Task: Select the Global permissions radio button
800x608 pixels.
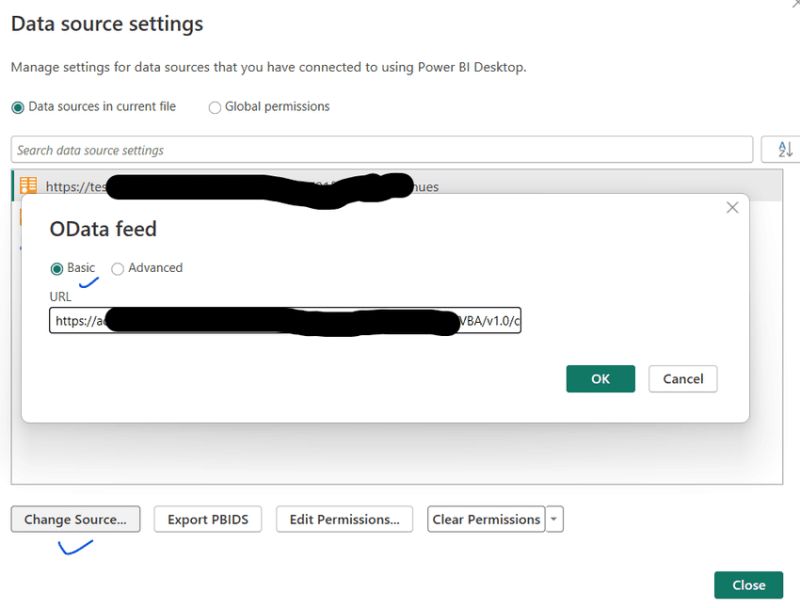Action: pyautogui.click(x=214, y=106)
